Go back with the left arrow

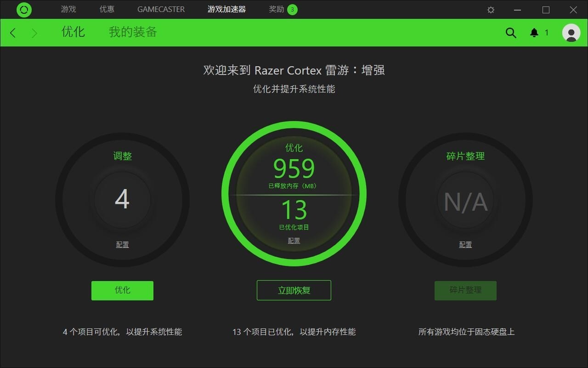coord(13,33)
